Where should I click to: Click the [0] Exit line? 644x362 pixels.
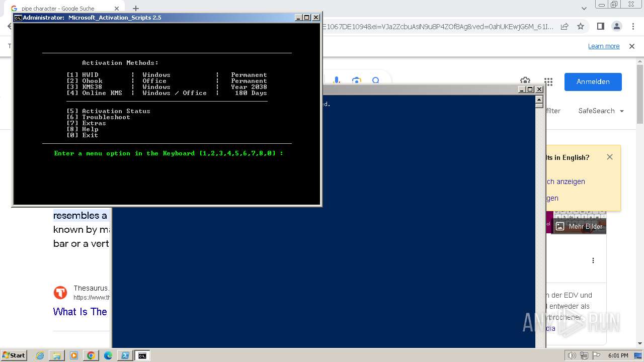pos(82,135)
